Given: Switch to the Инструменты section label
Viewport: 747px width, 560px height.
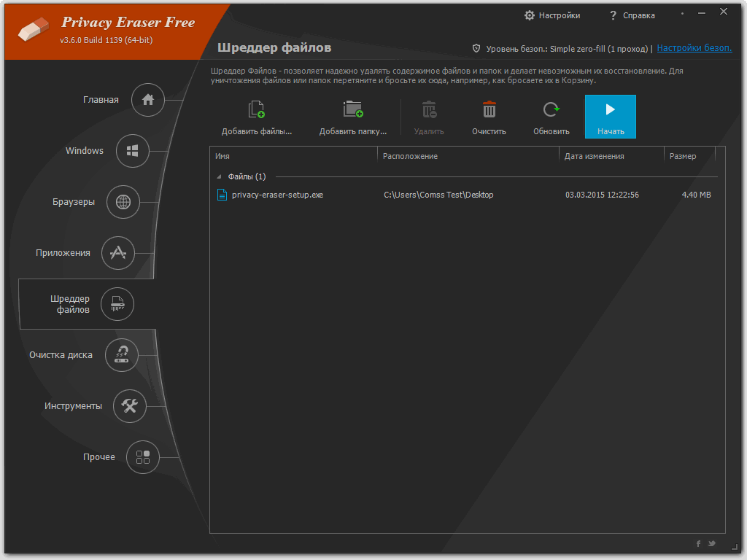Looking at the screenshot, I should 73,405.
